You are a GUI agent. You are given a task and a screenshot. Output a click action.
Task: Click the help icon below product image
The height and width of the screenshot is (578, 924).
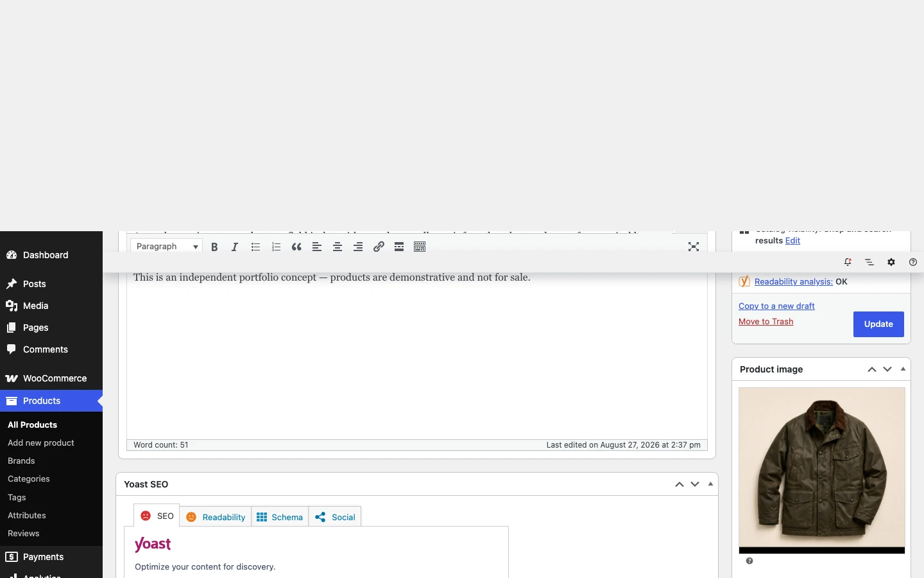749,561
